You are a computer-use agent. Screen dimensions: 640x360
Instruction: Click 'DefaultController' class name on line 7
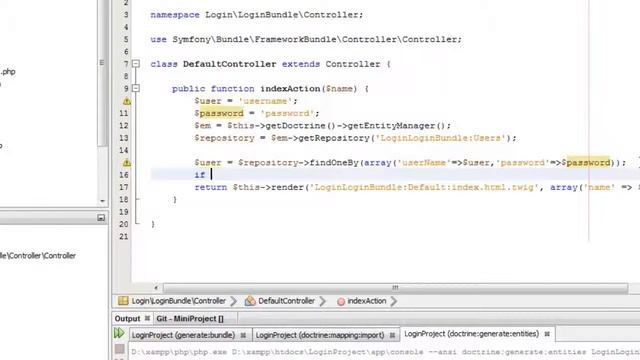[229, 64]
